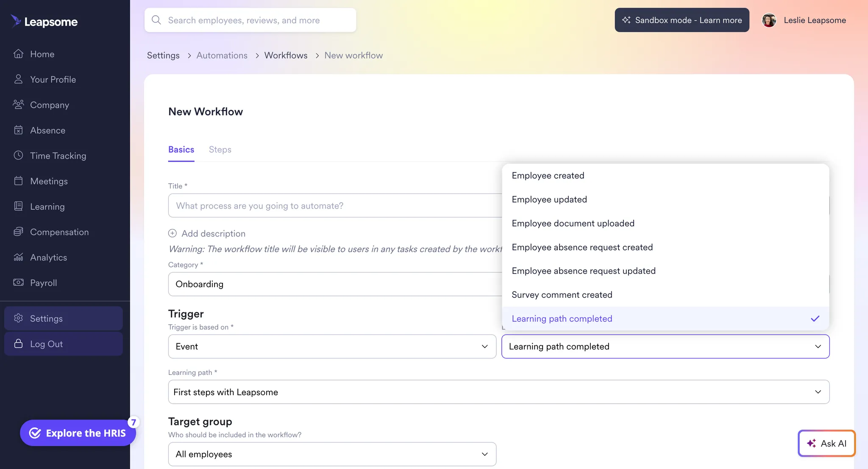
Task: Open Compensation in the sidebar
Action: coord(59,232)
